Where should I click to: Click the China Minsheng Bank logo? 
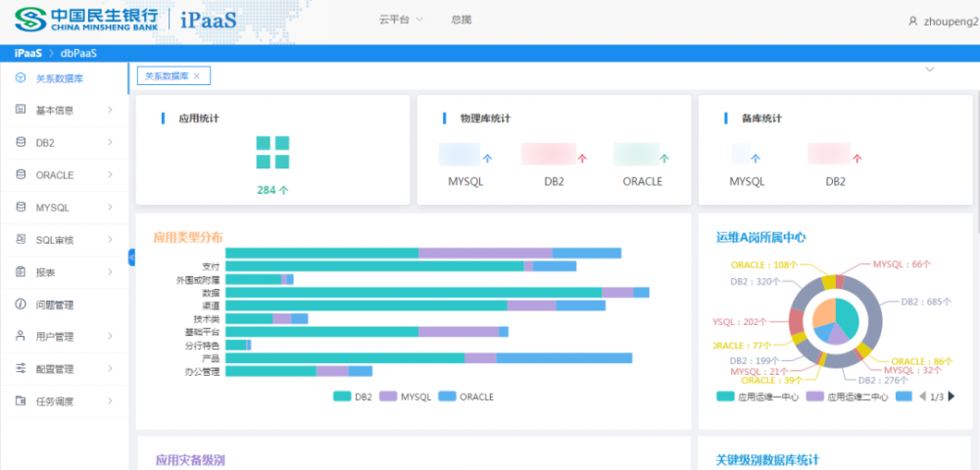[86, 20]
